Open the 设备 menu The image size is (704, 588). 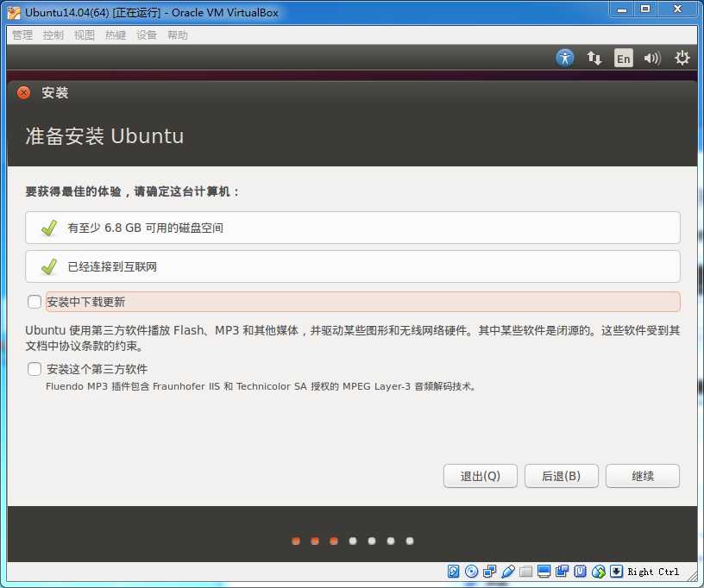147,35
